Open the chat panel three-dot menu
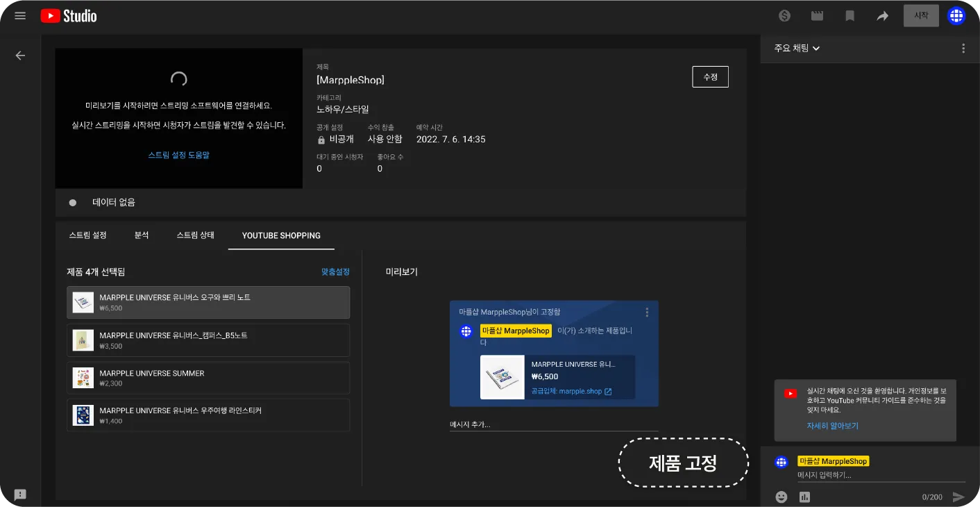The height and width of the screenshot is (507, 980). (963, 49)
